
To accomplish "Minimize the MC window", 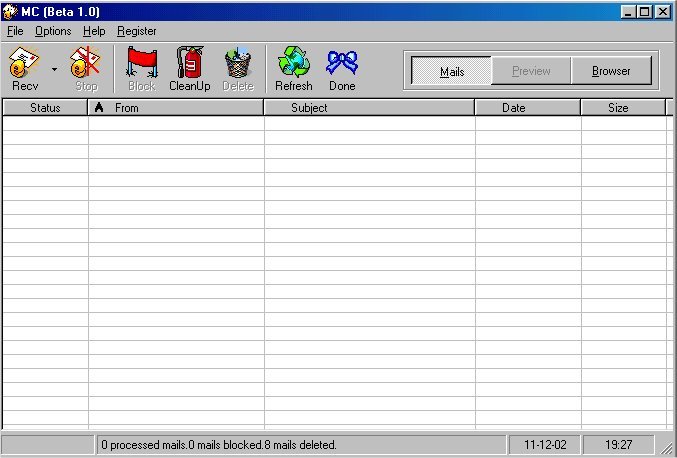I will pyautogui.click(x=628, y=12).
